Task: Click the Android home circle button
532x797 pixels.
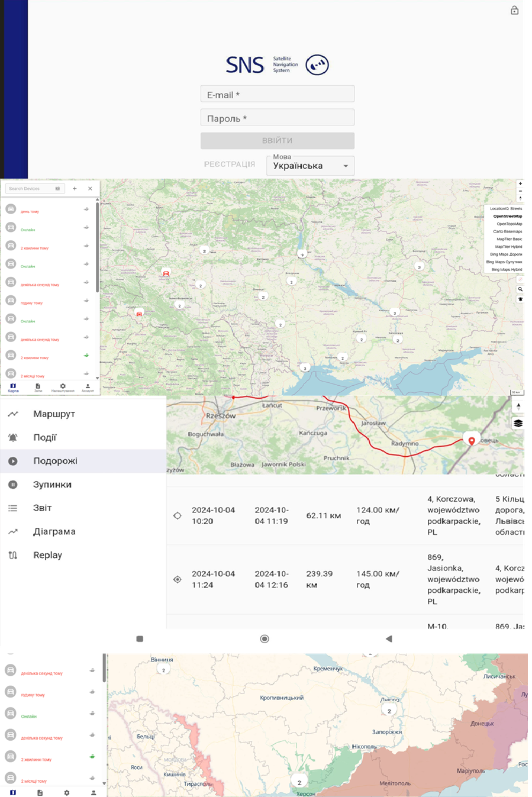Action: click(x=265, y=639)
